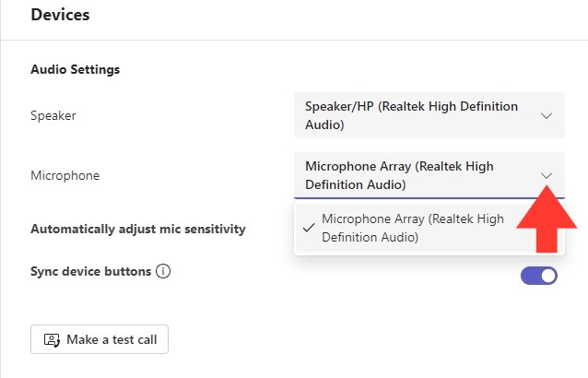This screenshot has height=378, width=588.
Task: Click the Audio Settings section title
Action: [76, 69]
